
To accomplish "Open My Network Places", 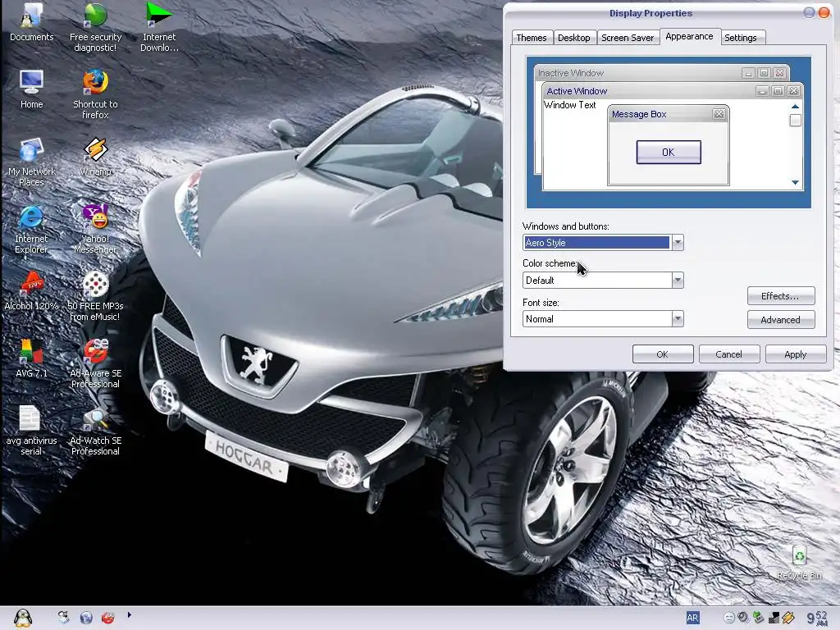I will [x=32, y=162].
